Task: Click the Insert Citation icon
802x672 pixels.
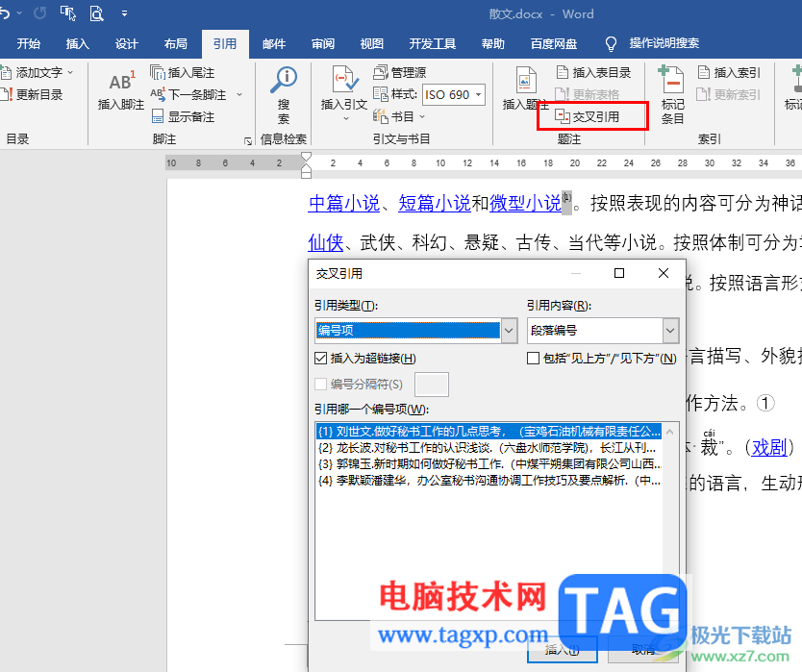Action: click(345, 79)
